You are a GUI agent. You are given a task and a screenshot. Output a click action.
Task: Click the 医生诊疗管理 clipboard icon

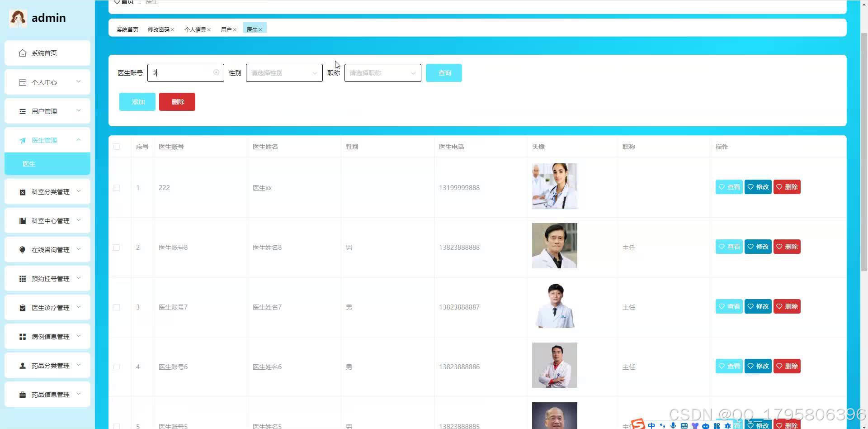(23, 308)
